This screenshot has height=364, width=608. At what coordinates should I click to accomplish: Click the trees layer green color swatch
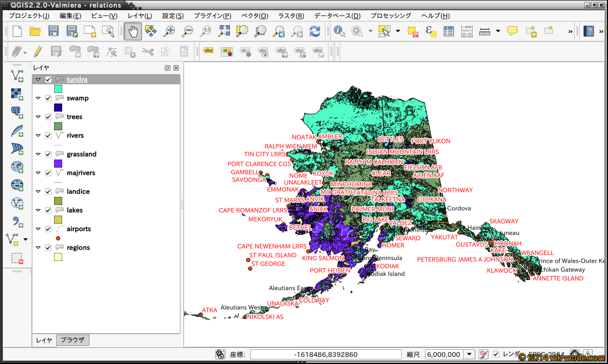58,126
